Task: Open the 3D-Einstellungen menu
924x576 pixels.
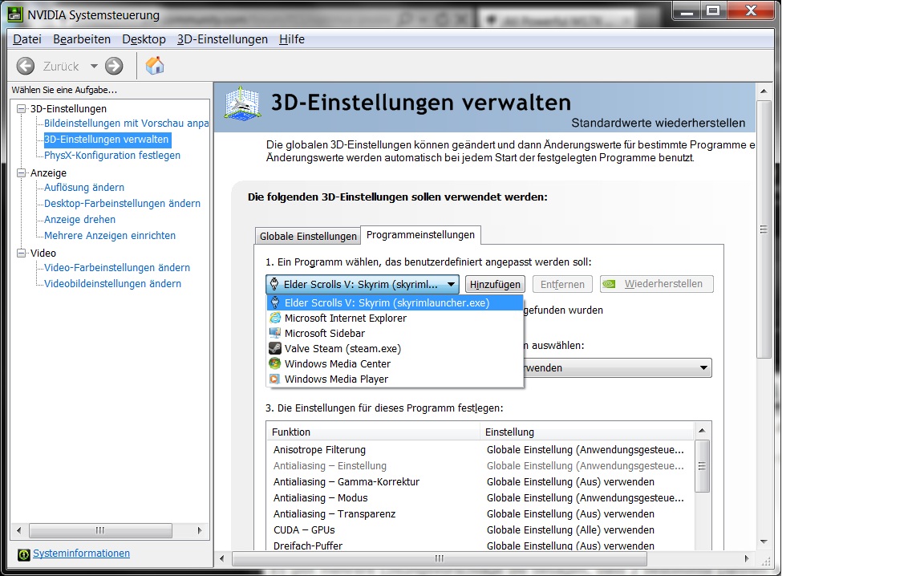Action: pos(222,39)
